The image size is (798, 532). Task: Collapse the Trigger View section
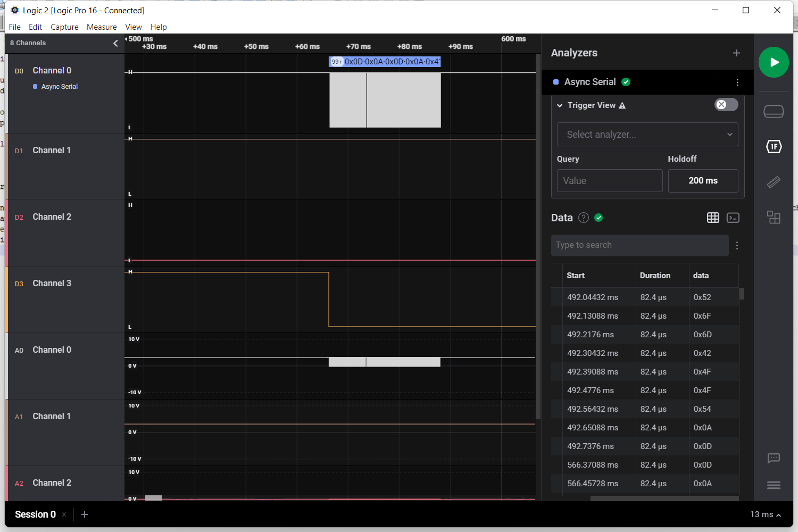click(x=560, y=105)
